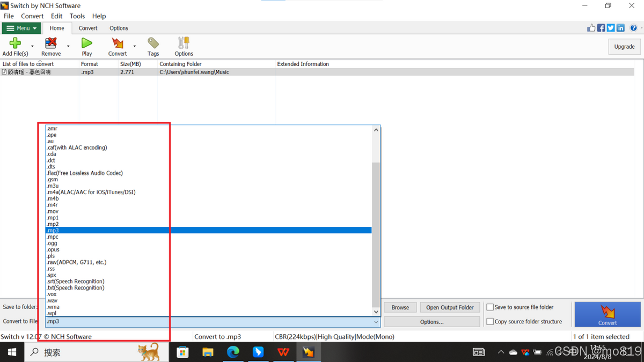Choose .amr from format list
Screen dimensions: 644x362
tap(208, 129)
